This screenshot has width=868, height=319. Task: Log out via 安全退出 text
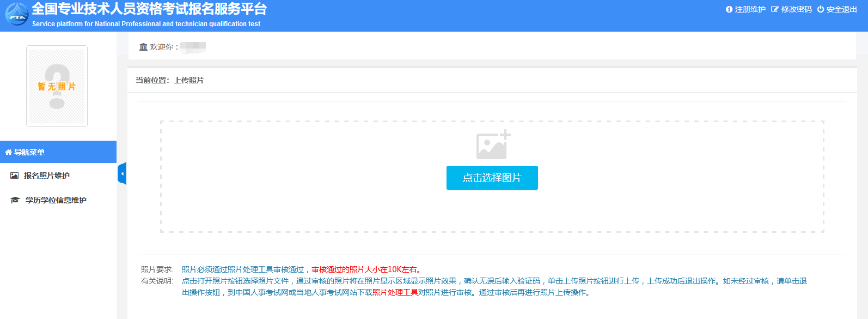click(841, 9)
